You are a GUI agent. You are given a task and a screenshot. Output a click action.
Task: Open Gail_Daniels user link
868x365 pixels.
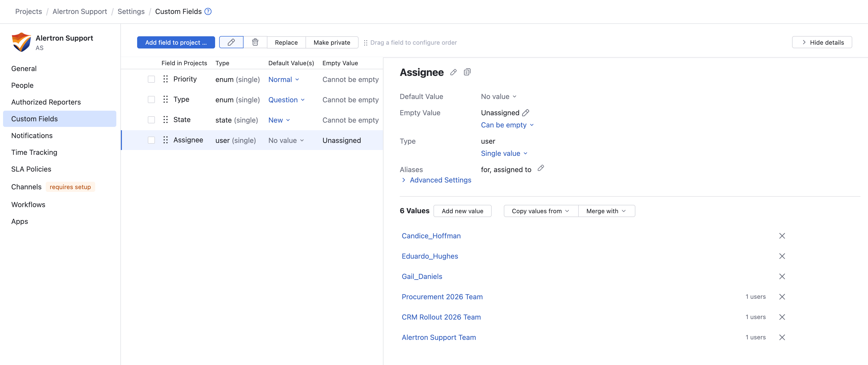pyautogui.click(x=422, y=276)
